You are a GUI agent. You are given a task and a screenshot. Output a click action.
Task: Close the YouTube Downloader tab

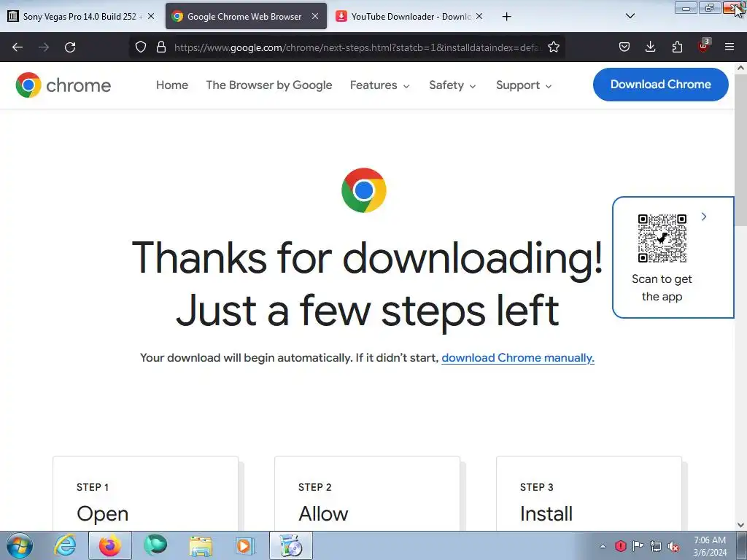pos(479,16)
